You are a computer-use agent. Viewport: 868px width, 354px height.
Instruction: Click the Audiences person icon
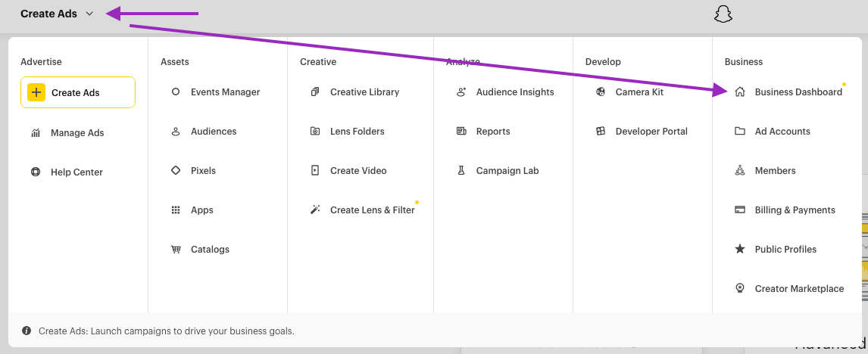(176, 131)
